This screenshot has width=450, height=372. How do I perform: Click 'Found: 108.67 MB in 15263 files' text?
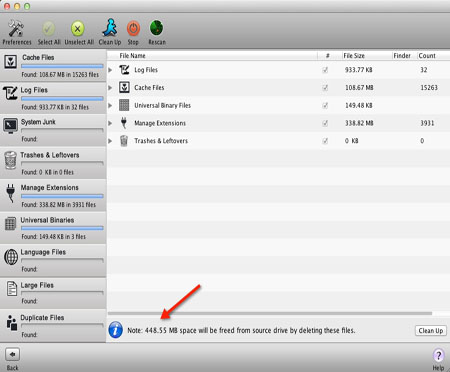tap(60, 75)
